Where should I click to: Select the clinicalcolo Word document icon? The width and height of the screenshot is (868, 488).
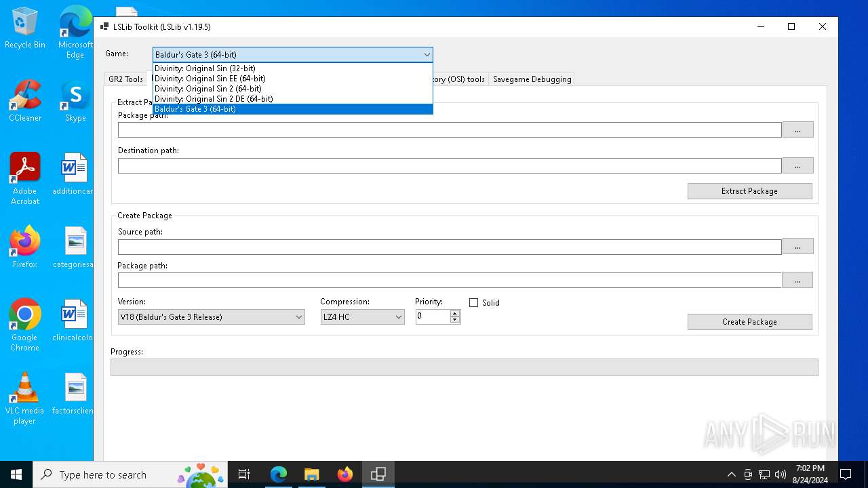coord(75,321)
